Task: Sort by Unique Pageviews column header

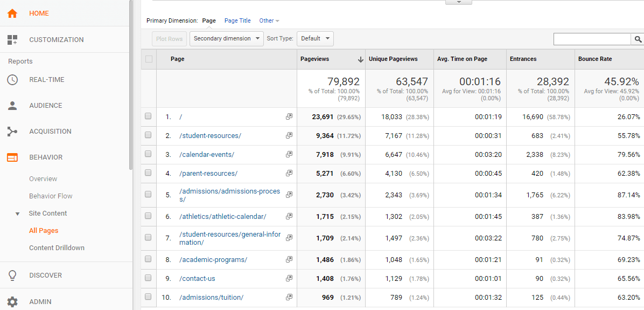Action: point(393,59)
